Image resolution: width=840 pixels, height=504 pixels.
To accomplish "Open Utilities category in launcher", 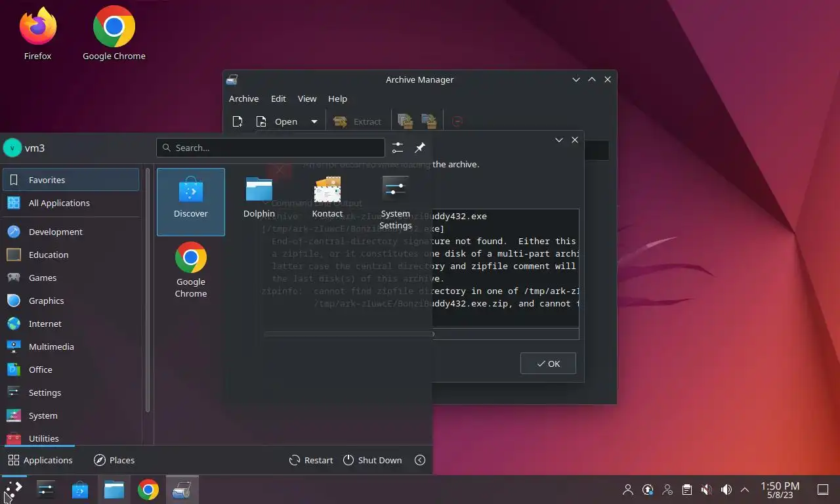I will 71,438.
